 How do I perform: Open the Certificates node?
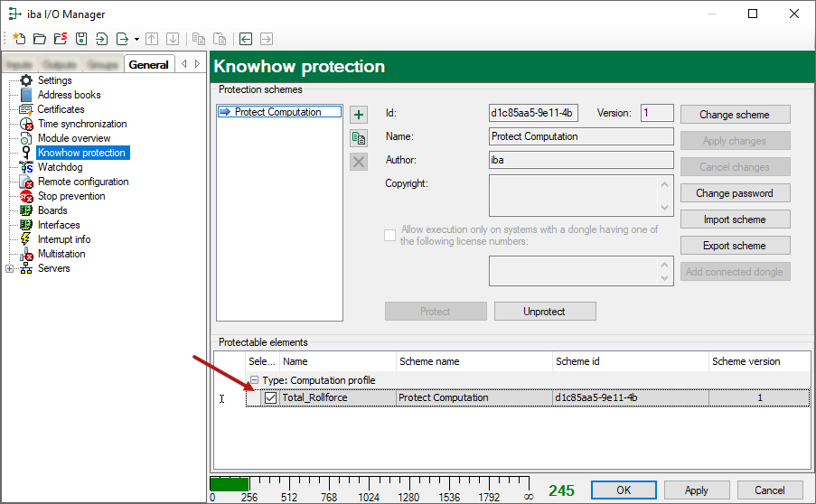coord(61,109)
